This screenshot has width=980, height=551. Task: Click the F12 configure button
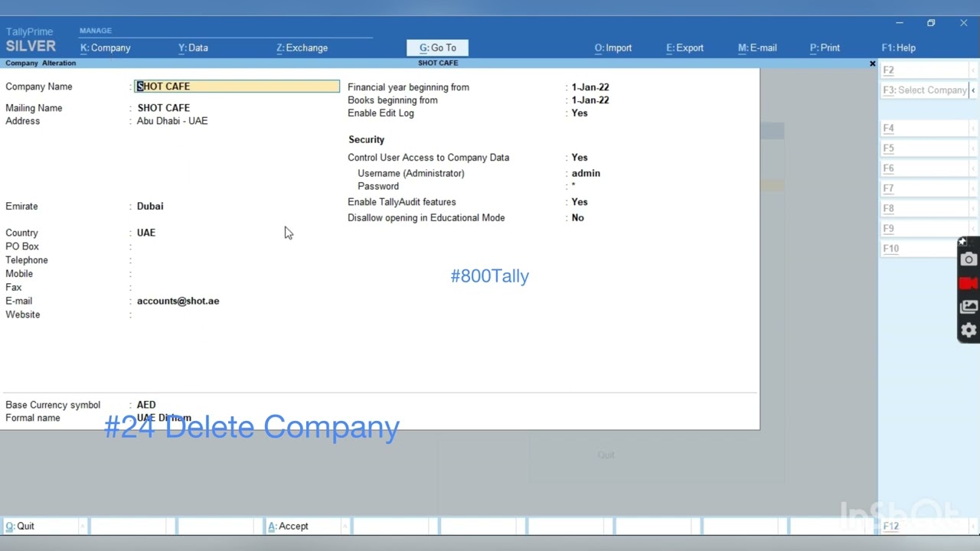point(929,527)
